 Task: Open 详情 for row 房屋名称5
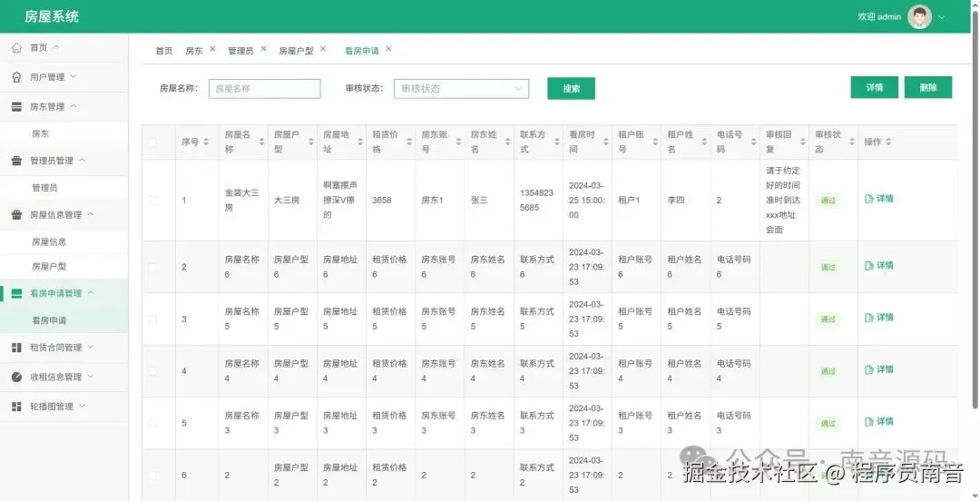(878, 318)
